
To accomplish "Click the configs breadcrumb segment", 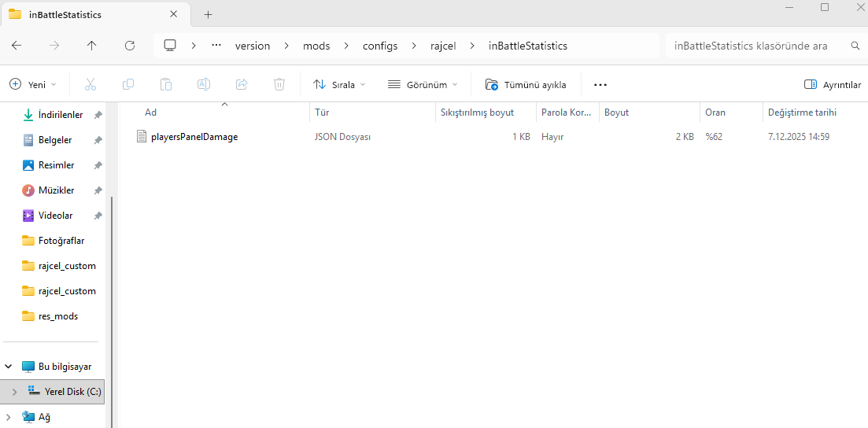I will (380, 46).
